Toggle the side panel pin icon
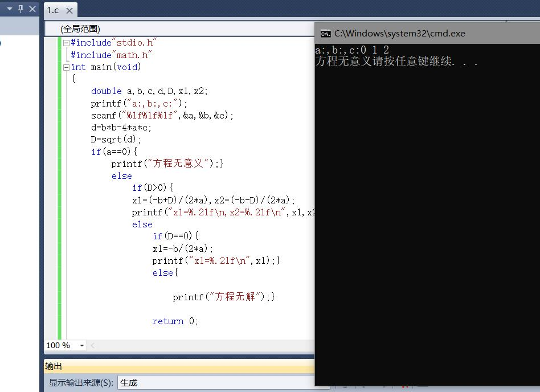Screen dimensions: 540x392 point(21,9)
